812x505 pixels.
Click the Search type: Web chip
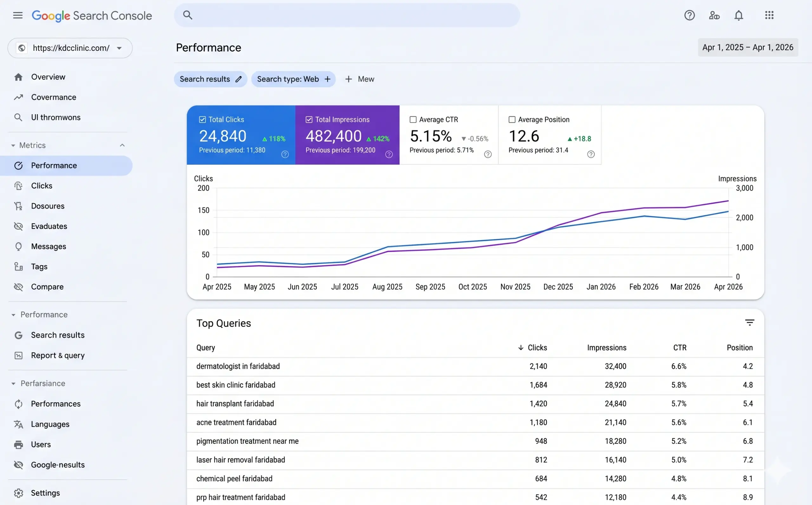coord(293,79)
